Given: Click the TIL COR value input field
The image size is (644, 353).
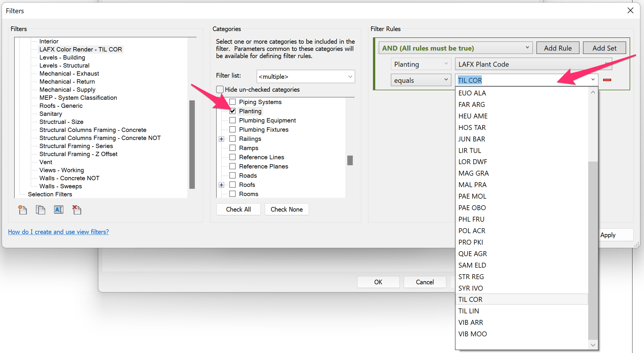Looking at the screenshot, I should click(x=521, y=80).
